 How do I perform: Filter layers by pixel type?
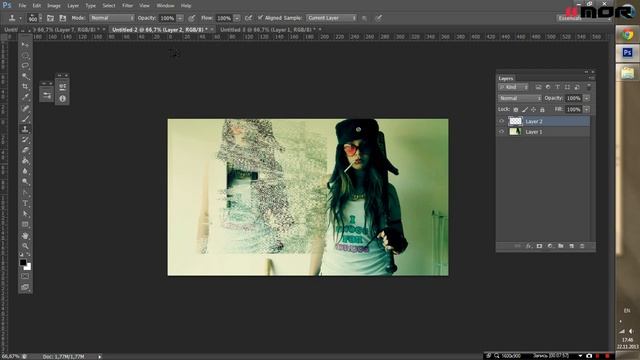538,87
